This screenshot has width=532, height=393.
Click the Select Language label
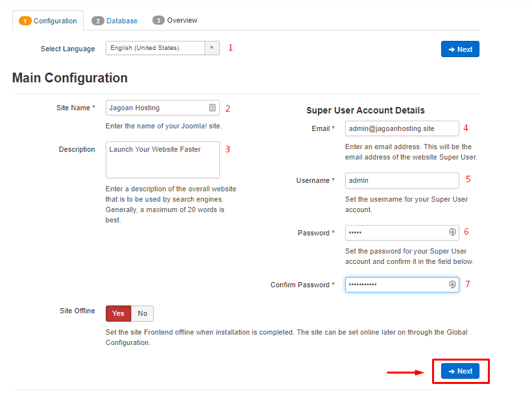point(67,49)
